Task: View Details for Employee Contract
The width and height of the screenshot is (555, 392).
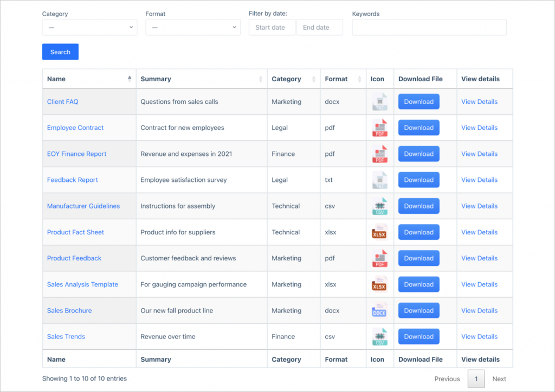Action: (x=479, y=128)
